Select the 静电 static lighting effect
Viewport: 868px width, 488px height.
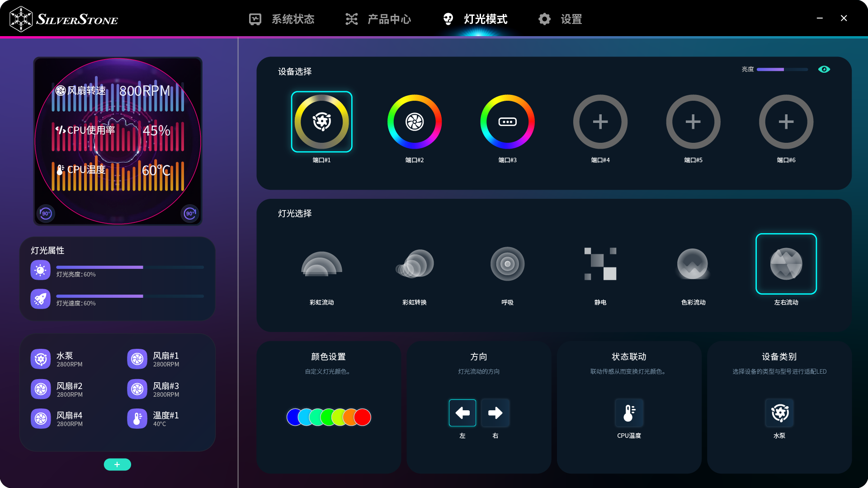[600, 264]
